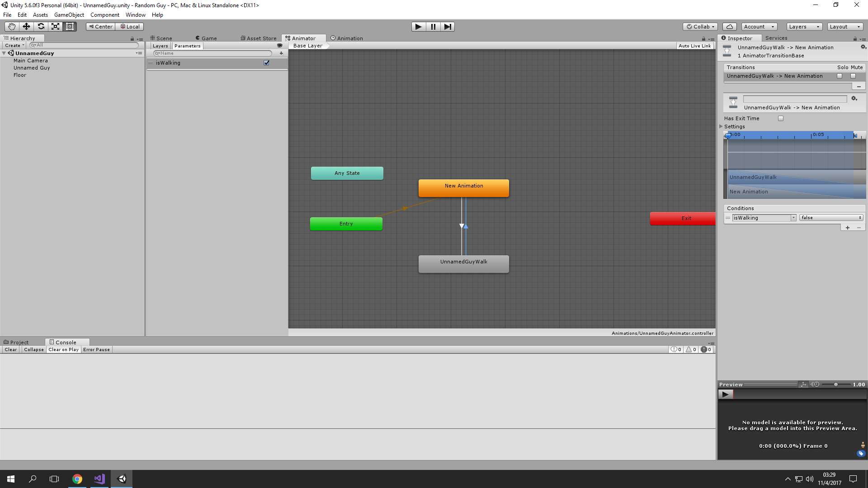The width and height of the screenshot is (868, 488).
Task: Open the Layout dropdown
Action: [845, 27]
